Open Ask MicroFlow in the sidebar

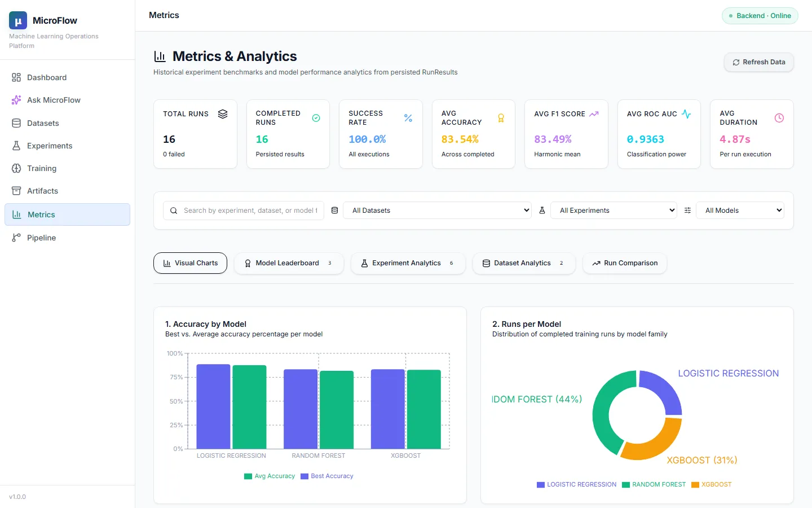(67, 100)
